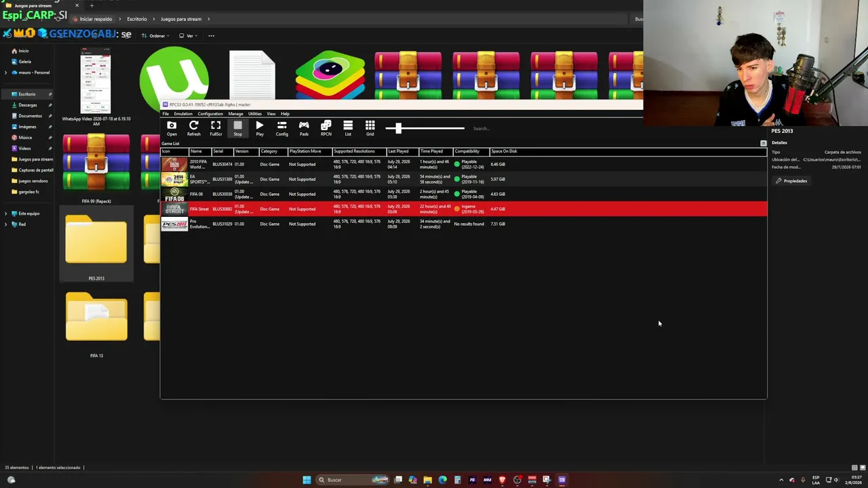Refresh the RPCS3 game list
868x488 pixels.
(194, 128)
